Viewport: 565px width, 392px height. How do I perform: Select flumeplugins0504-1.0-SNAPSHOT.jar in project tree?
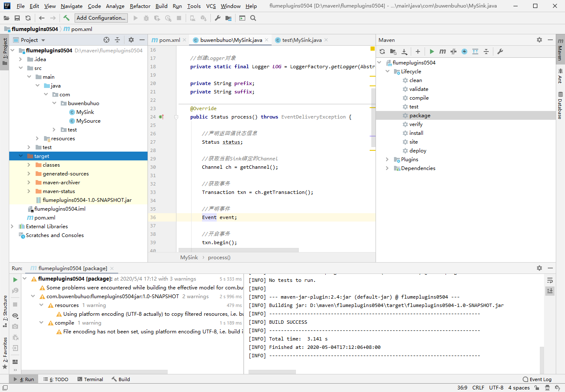pyautogui.click(x=87, y=200)
